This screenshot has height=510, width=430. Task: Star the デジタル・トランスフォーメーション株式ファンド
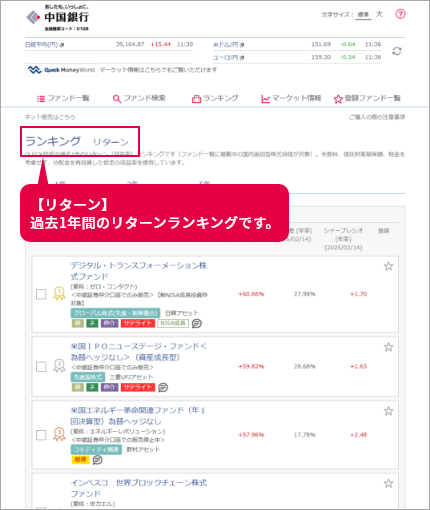pos(388,266)
